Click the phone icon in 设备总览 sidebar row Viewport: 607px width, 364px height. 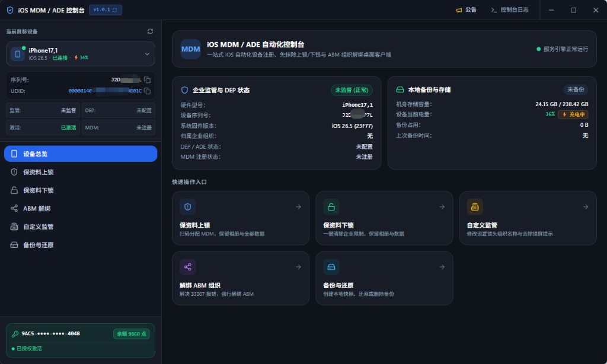pos(14,154)
